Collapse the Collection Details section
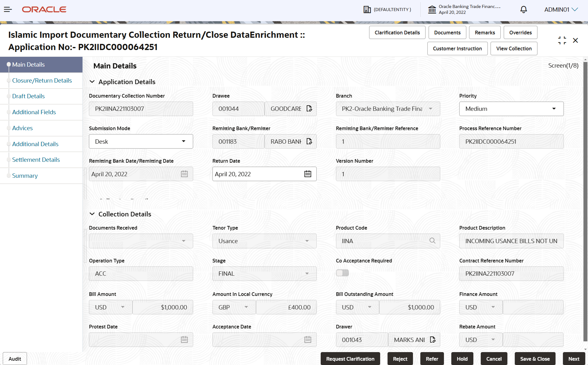 (x=92, y=214)
